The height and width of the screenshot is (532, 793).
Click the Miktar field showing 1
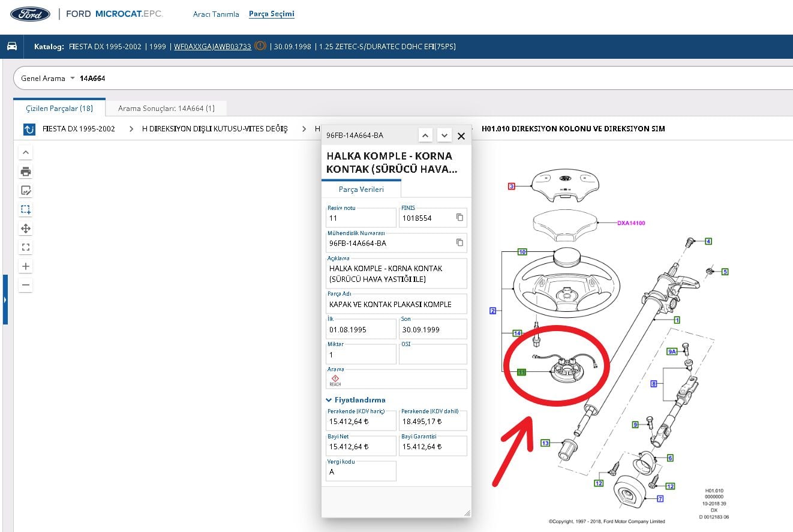361,354
